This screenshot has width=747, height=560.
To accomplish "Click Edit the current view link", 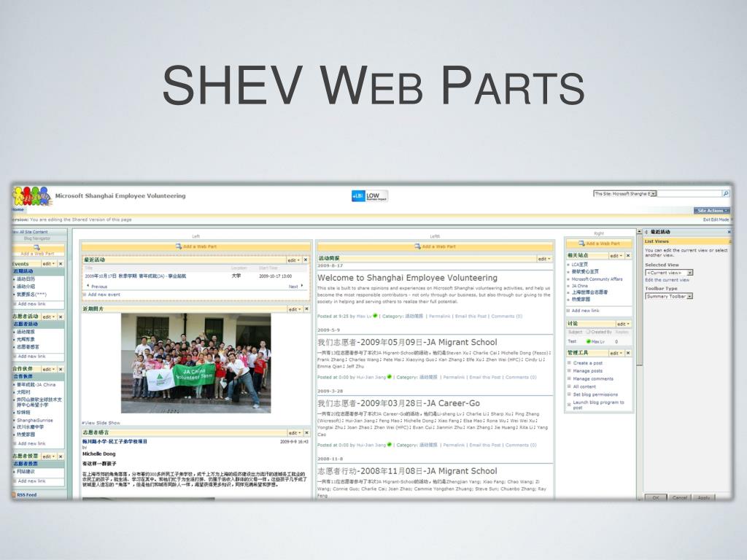I will point(667,280).
